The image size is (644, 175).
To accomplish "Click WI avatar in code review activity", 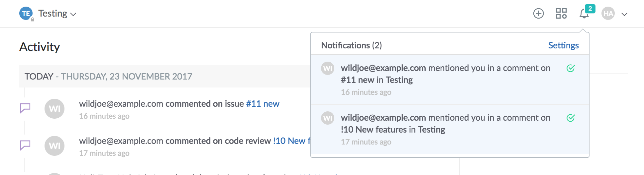I will pos(54,146).
